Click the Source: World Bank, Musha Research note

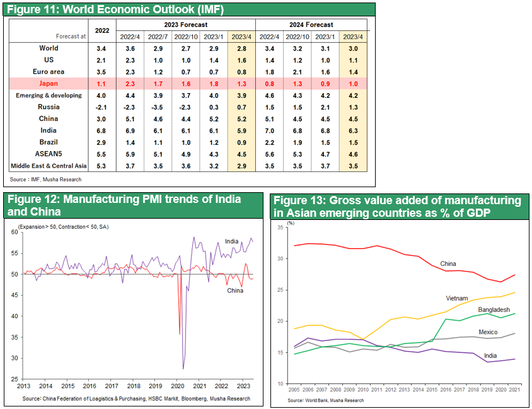pyautogui.click(x=326, y=400)
